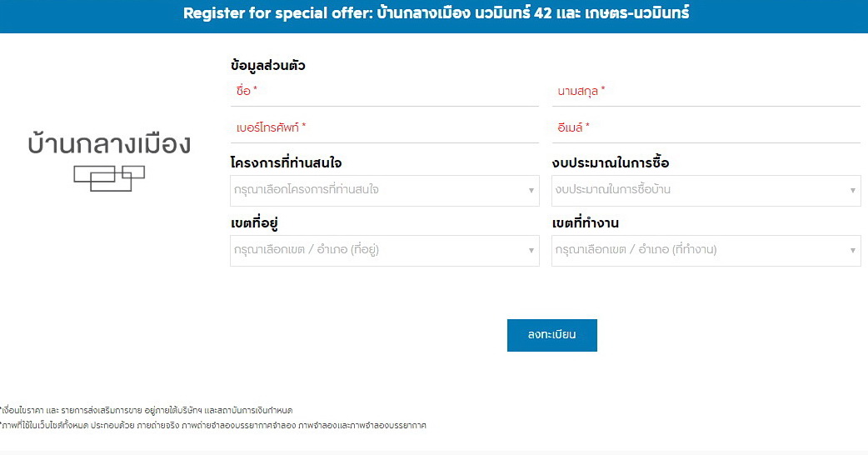The height and width of the screenshot is (455, 868).
Task: Click the บ้านกลางเมือง overlapping rectangles logo icon
Action: pos(108,177)
